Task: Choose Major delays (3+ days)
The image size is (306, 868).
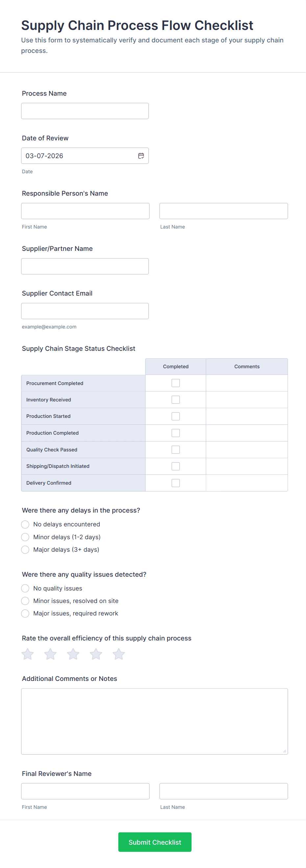Action: pyautogui.click(x=25, y=550)
